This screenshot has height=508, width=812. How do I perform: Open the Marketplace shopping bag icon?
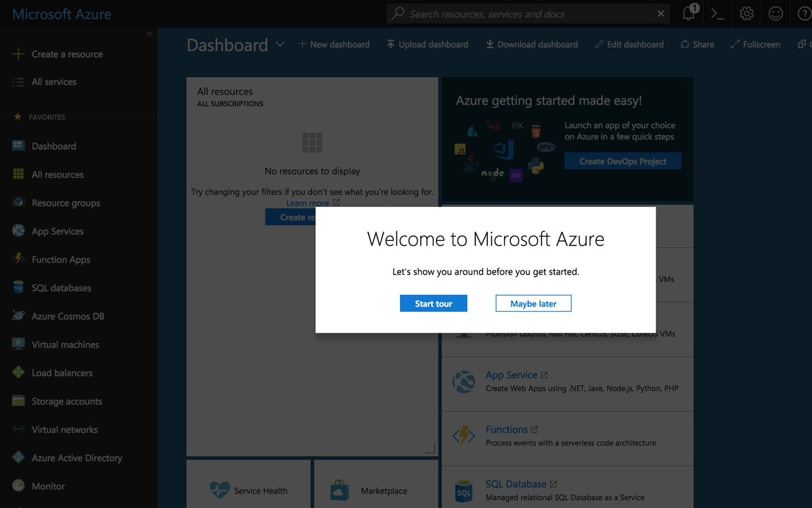coord(340,490)
